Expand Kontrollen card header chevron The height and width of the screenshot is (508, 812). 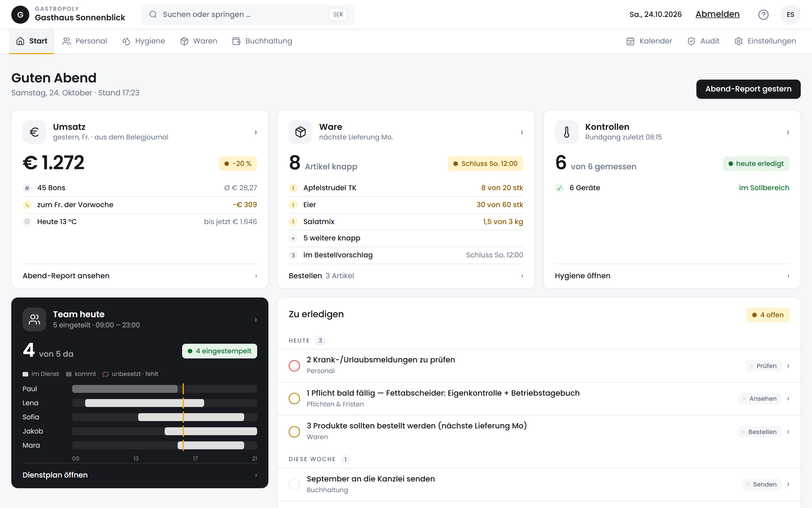point(788,132)
